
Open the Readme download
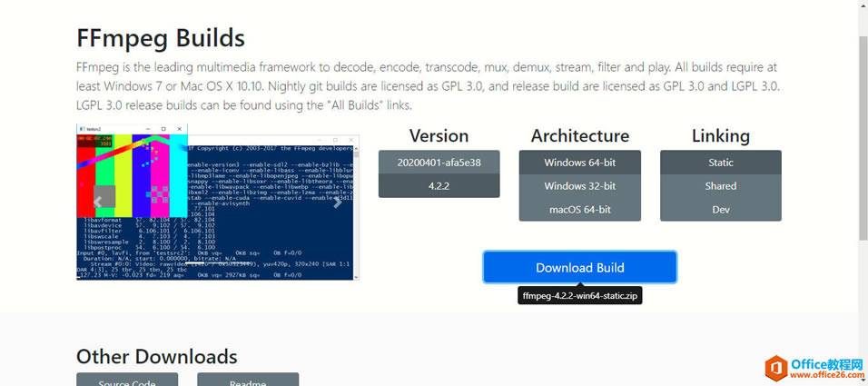point(248,380)
